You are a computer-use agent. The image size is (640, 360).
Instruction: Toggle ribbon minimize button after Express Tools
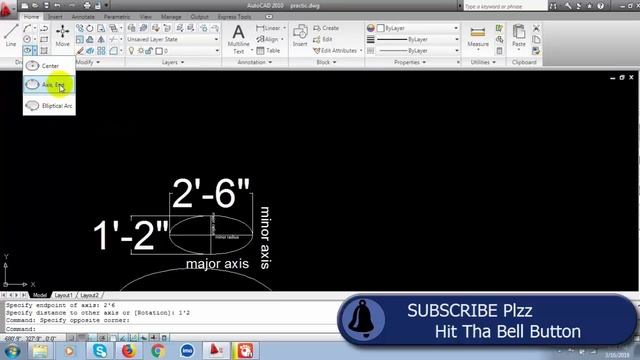[x=269, y=17]
